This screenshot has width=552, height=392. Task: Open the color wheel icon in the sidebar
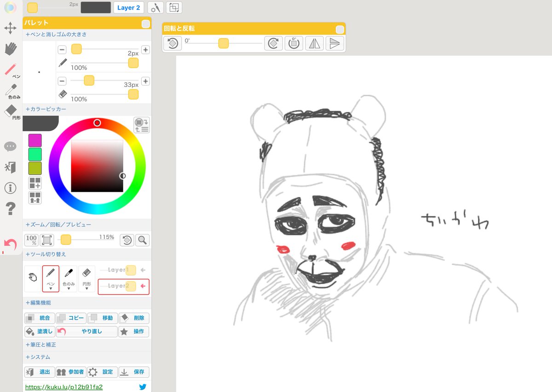coord(10,8)
